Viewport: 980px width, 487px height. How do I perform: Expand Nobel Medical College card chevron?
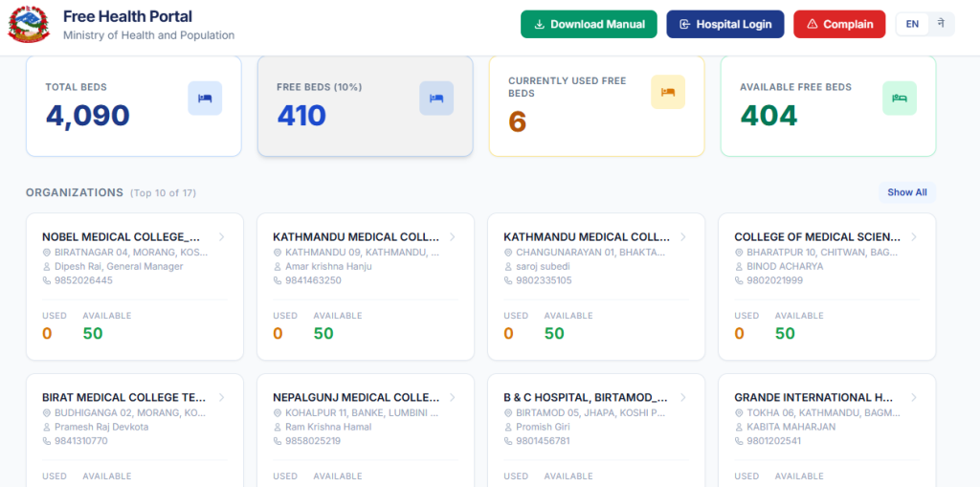[x=221, y=237]
